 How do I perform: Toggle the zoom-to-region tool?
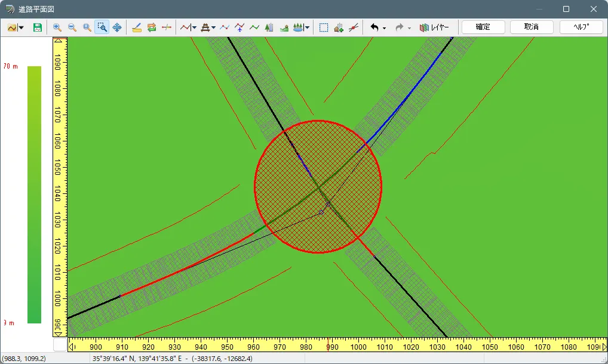pyautogui.click(x=102, y=27)
